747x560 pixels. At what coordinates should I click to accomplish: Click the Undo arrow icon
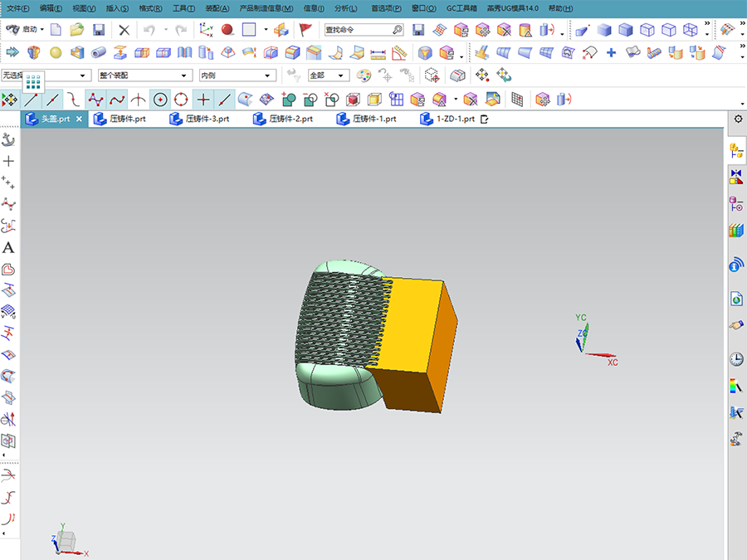coord(149,30)
